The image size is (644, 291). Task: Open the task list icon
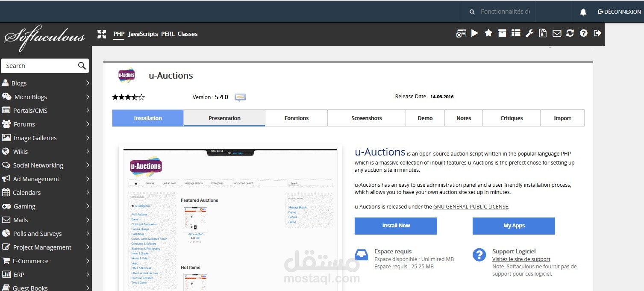(x=516, y=33)
